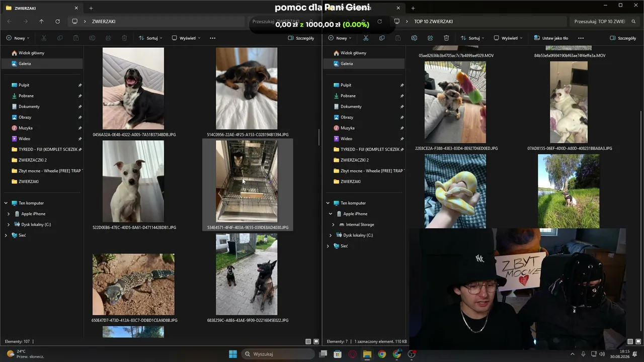Click TOP 10 ZWIERZAKI breadcrumb in address bar
This screenshot has height=362, width=644.
433,22
